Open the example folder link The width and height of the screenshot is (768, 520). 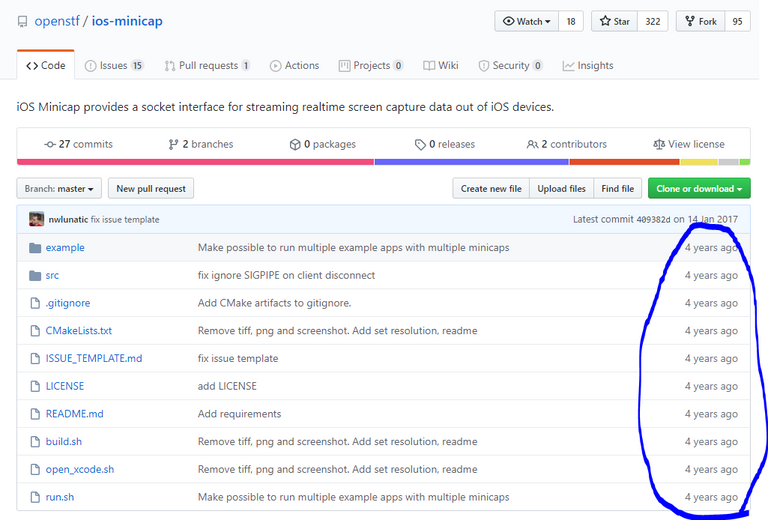pyautogui.click(x=65, y=248)
